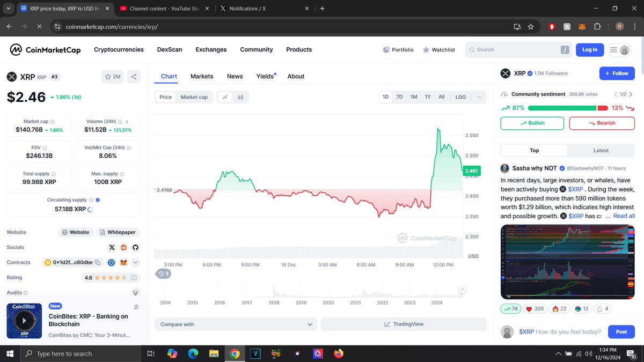Viewport: 644px width, 362px height.
Task: Switch to Notifications / X browser tab
Action: [x=265, y=9]
